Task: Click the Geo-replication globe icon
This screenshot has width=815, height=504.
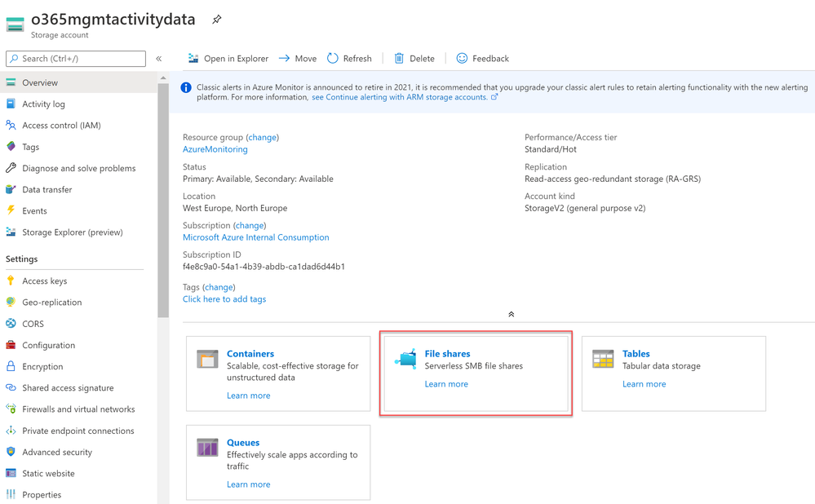Action: tap(11, 302)
